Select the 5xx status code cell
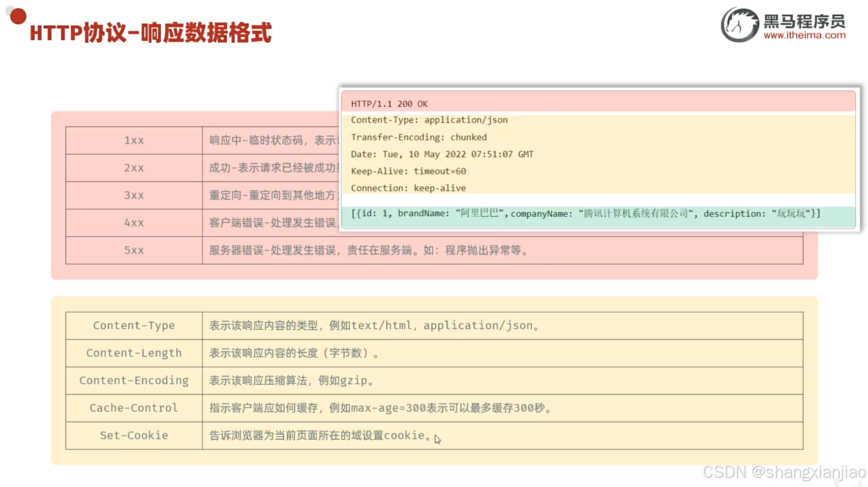 tap(134, 250)
